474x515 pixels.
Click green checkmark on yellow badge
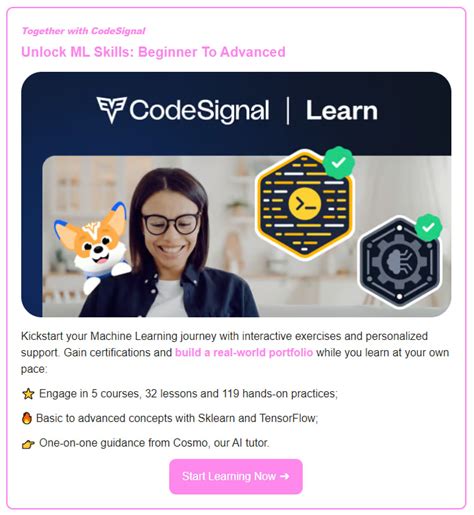(x=339, y=163)
